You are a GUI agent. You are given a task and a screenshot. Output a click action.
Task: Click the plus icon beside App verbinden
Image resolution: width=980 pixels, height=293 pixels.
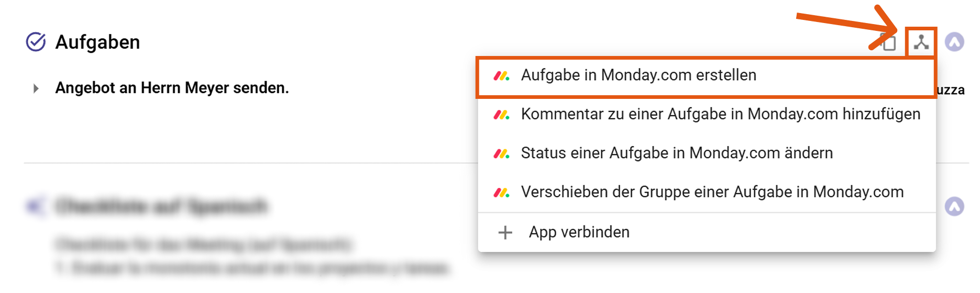(x=505, y=232)
